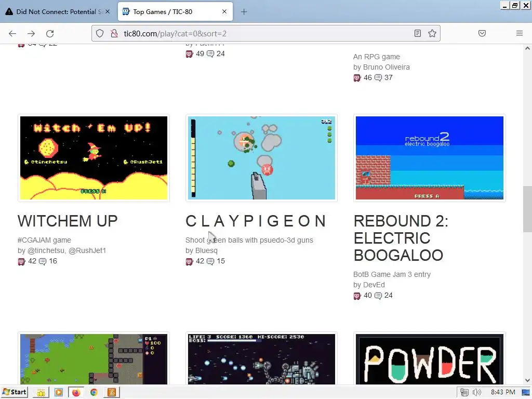The image size is (532, 399).
Task: Open Chrome from the taskbar
Action: (x=94, y=393)
